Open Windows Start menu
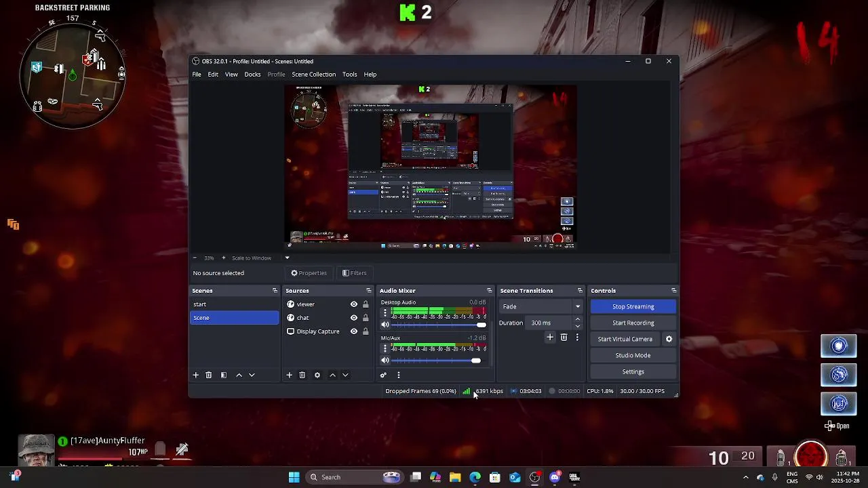This screenshot has width=868, height=488. pyautogui.click(x=294, y=477)
